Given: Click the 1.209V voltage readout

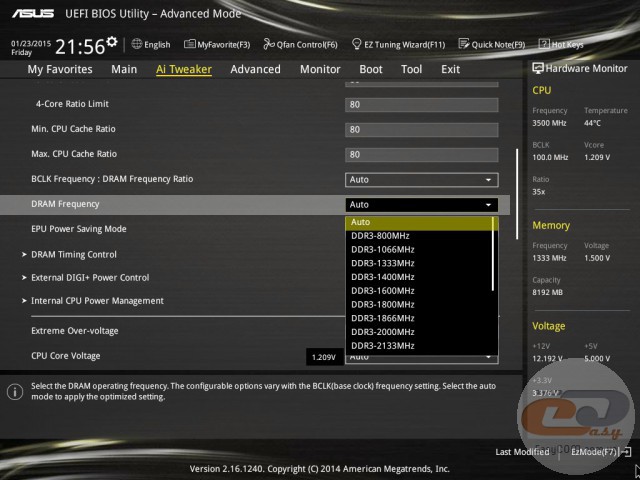Looking at the screenshot, I should click(x=324, y=357).
